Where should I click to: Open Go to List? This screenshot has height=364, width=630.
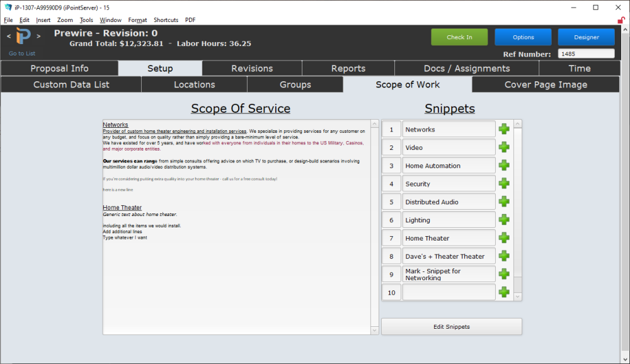pos(21,53)
